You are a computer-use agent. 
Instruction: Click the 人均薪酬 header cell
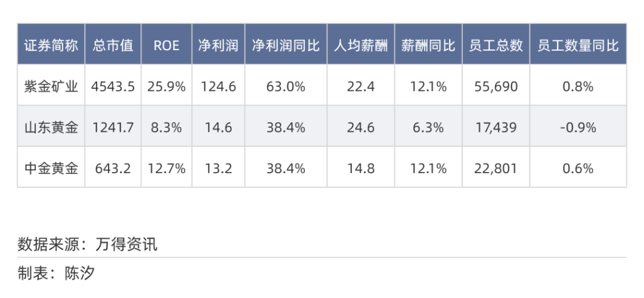361,45
